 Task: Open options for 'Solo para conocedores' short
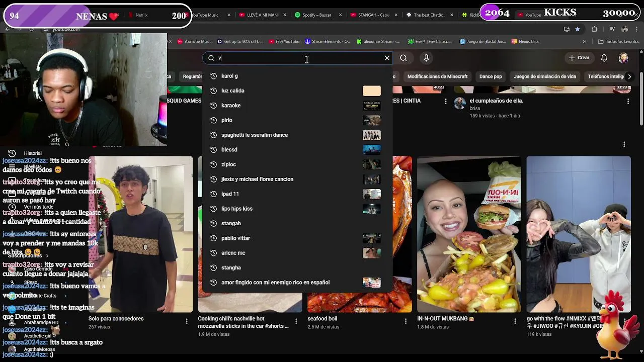tap(187, 321)
